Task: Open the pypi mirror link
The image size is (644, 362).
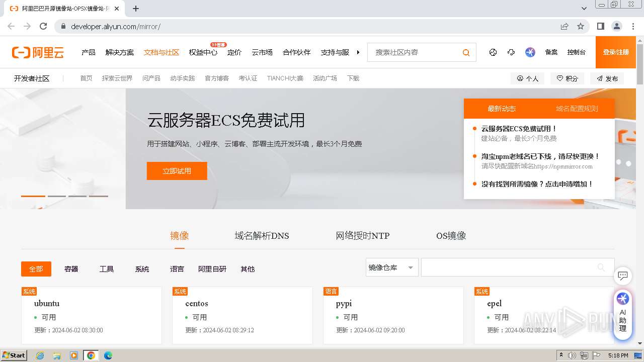Action: [344, 303]
